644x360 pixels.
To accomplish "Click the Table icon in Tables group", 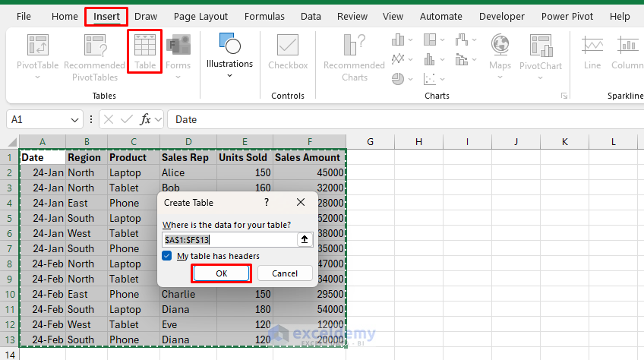I will tap(145, 46).
